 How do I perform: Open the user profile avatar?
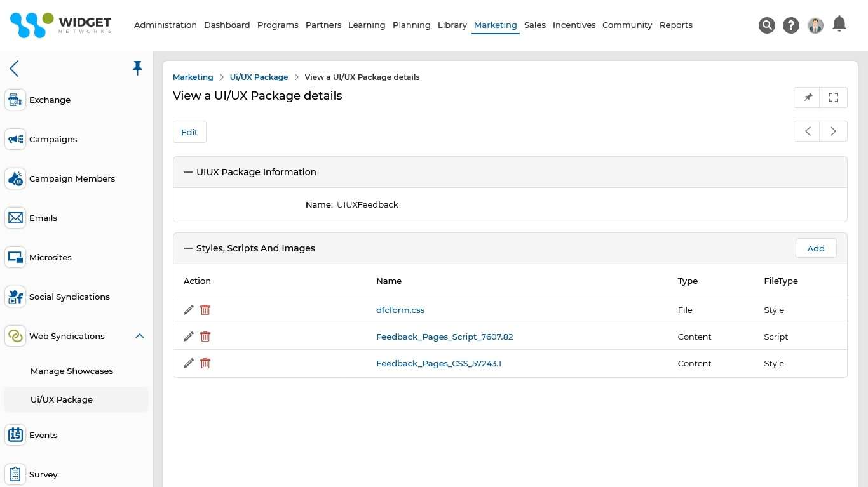(815, 25)
